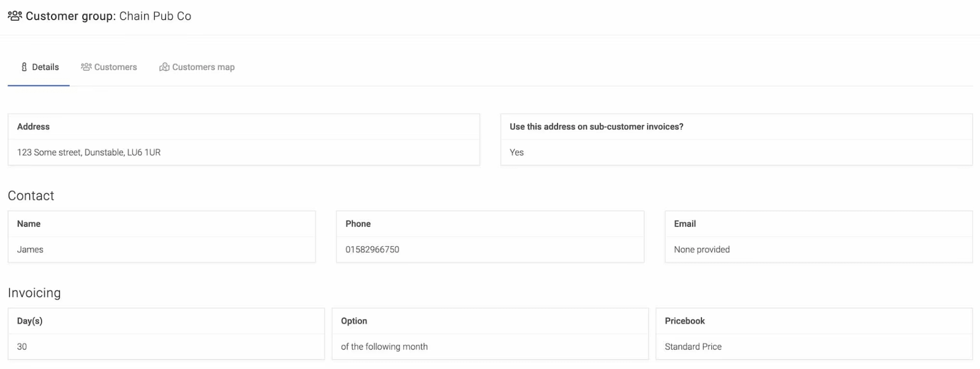Click the Details tab info icon
The height and width of the screenshot is (369, 980).
pos(23,67)
